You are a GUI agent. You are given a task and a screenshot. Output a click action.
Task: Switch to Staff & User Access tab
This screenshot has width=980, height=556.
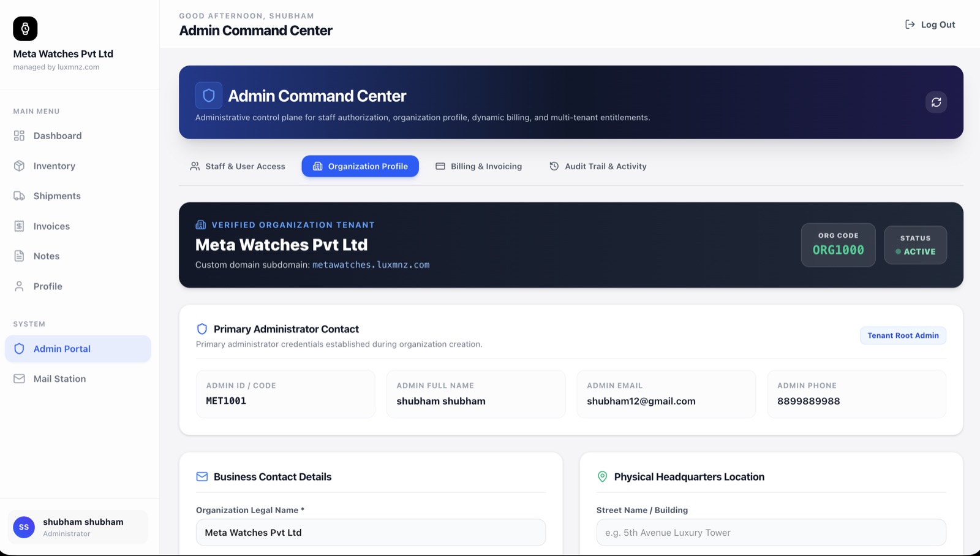click(x=238, y=166)
